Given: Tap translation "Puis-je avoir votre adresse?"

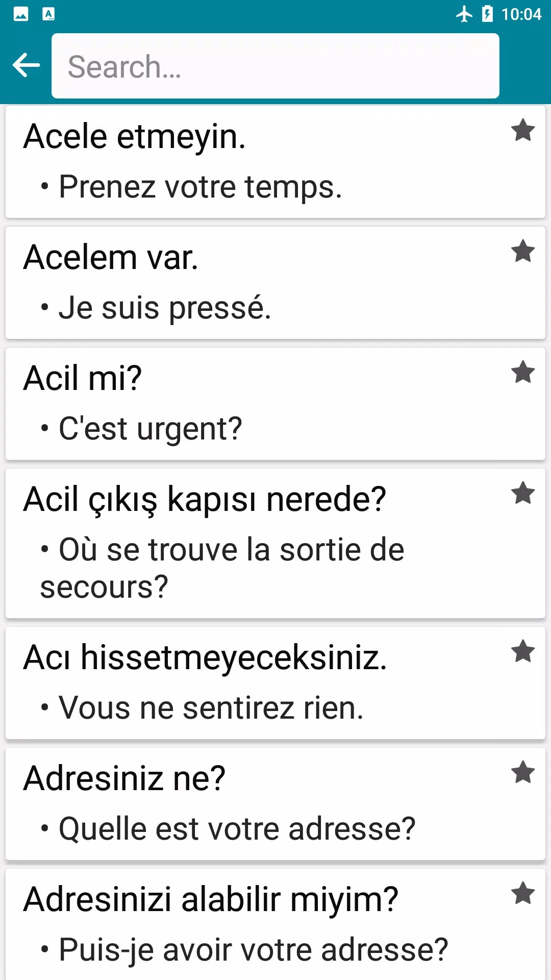Looking at the screenshot, I should pos(253,950).
